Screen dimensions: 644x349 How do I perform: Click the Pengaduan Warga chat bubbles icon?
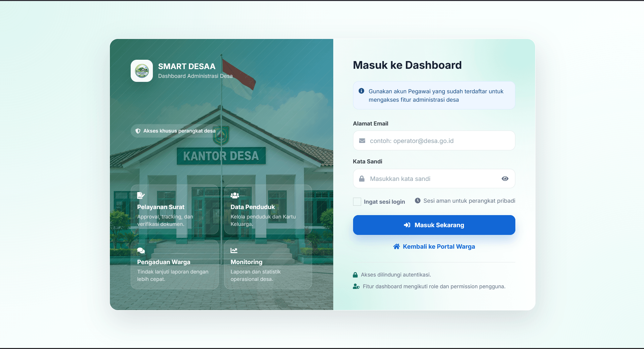(141, 250)
